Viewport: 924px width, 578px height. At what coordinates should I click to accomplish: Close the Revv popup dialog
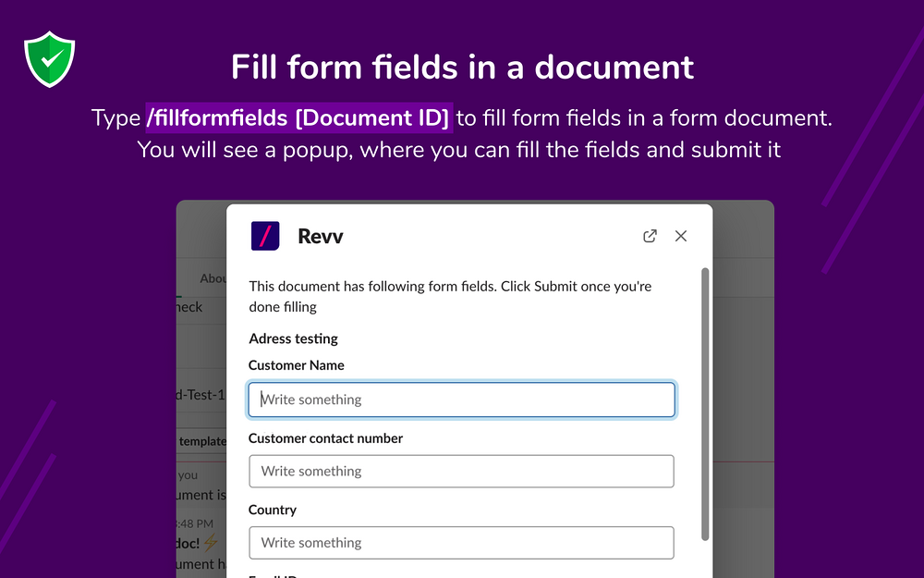point(681,236)
